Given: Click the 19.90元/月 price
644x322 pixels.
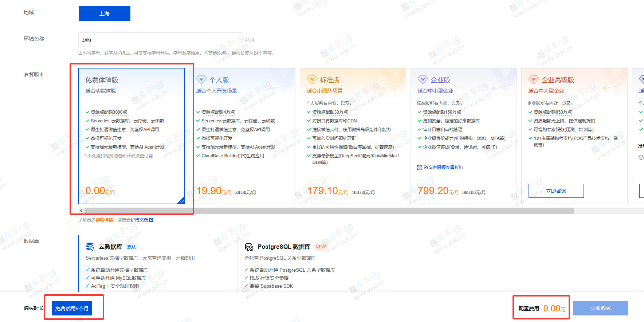Looking at the screenshot, I should tap(214, 191).
